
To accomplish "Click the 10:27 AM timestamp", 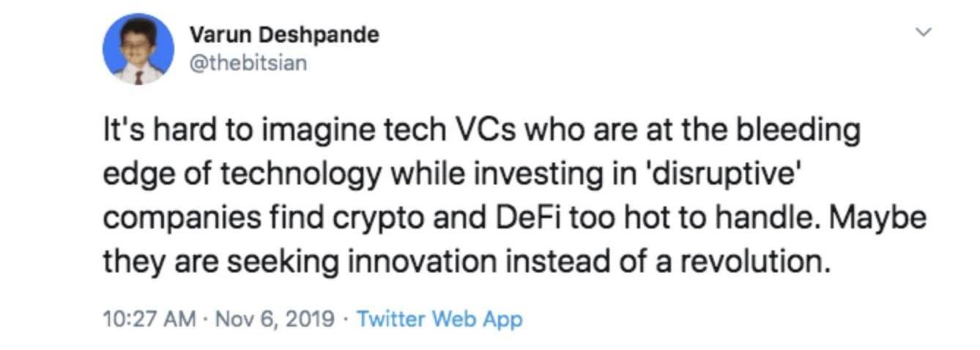I will point(149,319).
